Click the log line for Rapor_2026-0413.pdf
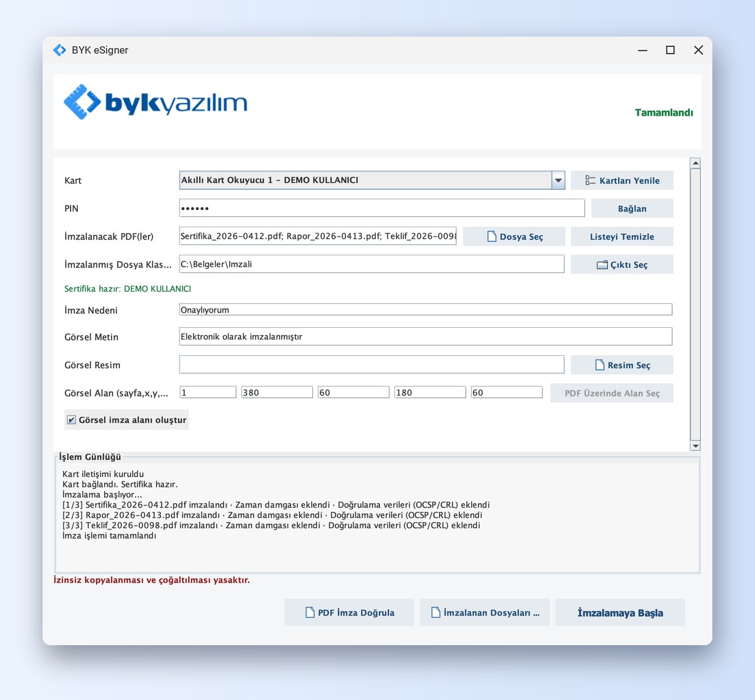Viewport: 755px width, 700px height. click(x=272, y=515)
